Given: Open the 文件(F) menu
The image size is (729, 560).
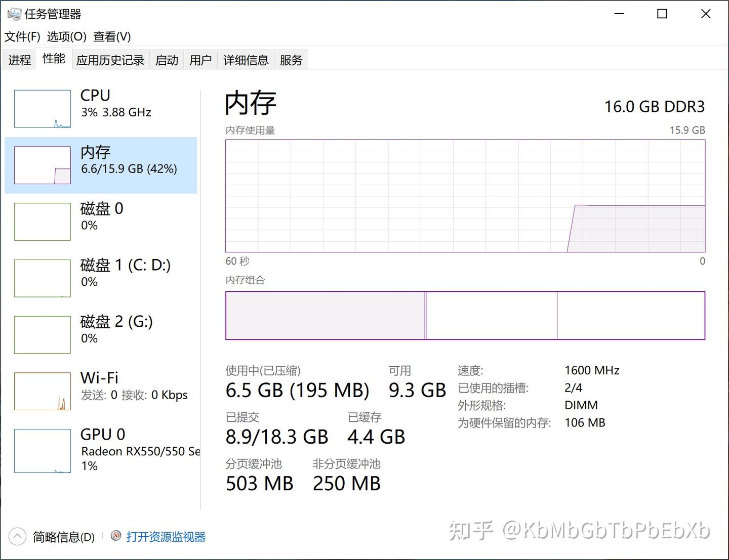Looking at the screenshot, I should pos(22,36).
